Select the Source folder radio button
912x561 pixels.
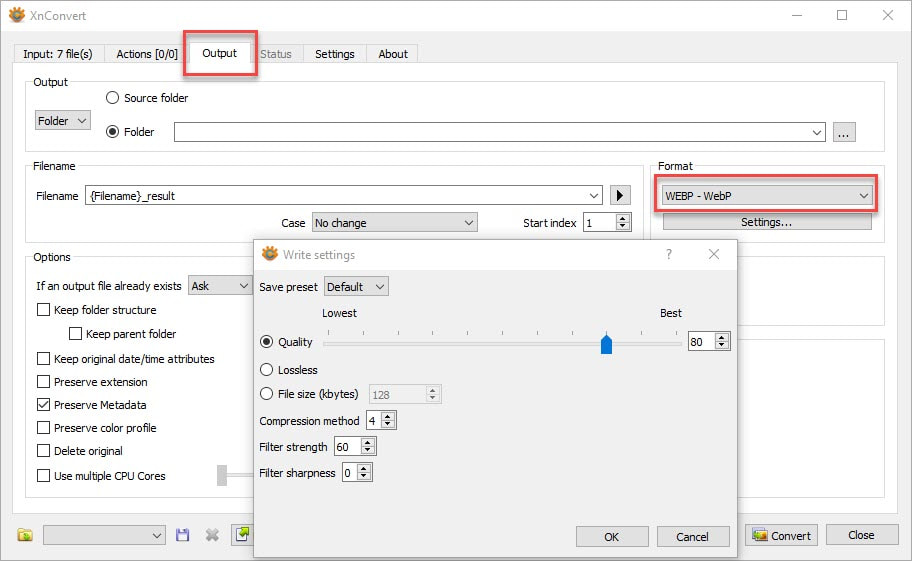tap(112, 98)
